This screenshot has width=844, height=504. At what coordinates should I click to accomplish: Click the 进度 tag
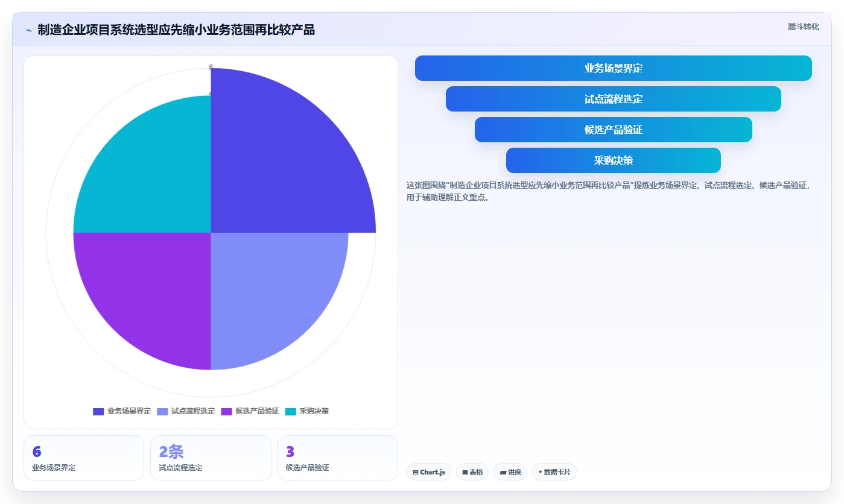(x=510, y=472)
